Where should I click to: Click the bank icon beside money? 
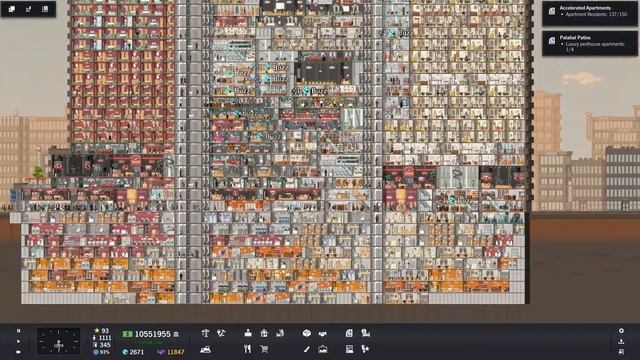pos(176,334)
